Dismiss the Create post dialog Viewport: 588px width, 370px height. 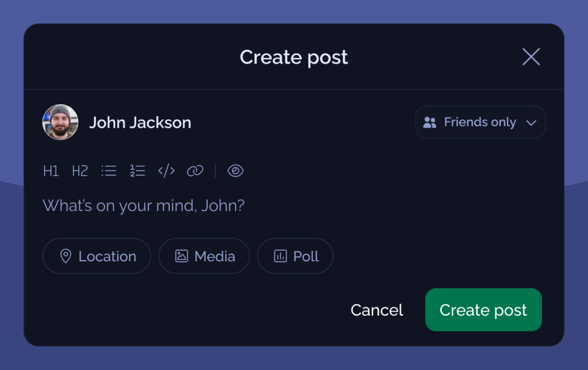tap(531, 57)
